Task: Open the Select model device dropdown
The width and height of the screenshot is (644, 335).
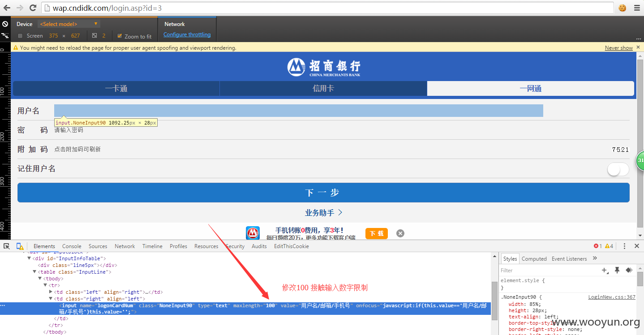Action: [x=69, y=24]
